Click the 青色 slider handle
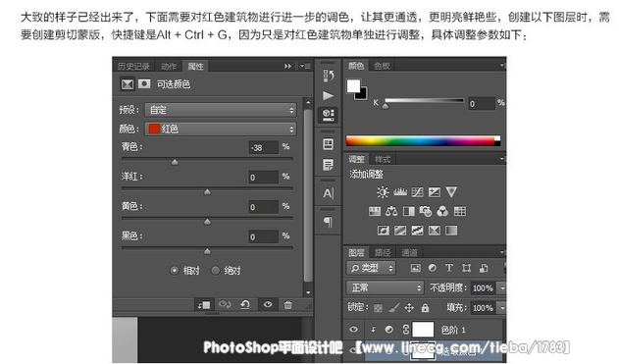 175,162
